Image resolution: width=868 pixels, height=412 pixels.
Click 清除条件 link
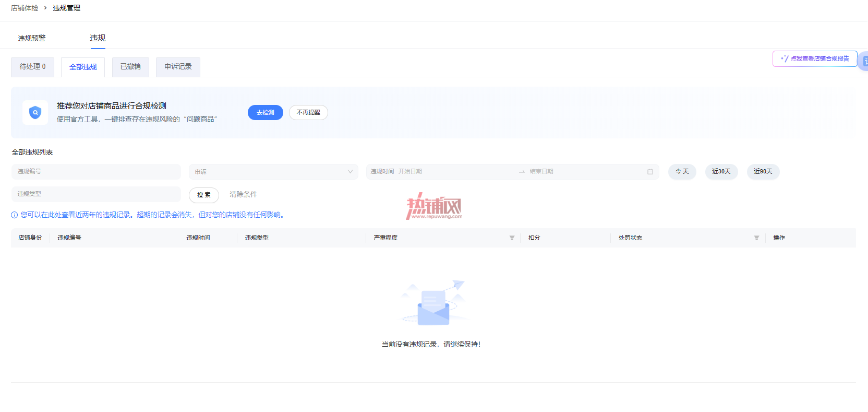[243, 194]
